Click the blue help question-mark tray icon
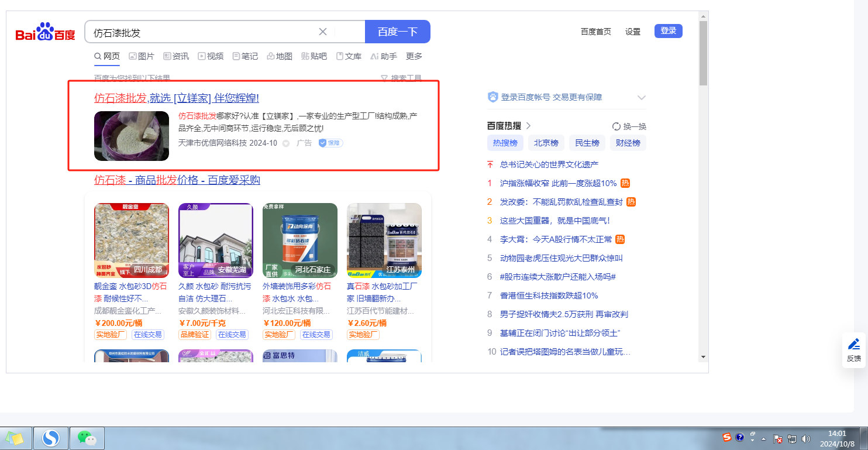Screen dimensions: 868x450 click(x=740, y=438)
